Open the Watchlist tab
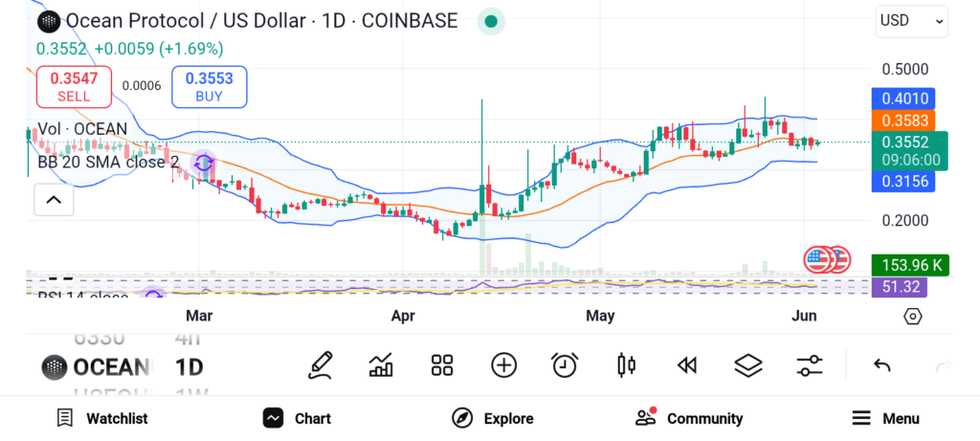This screenshot has height=441, width=980. pyautogui.click(x=101, y=418)
